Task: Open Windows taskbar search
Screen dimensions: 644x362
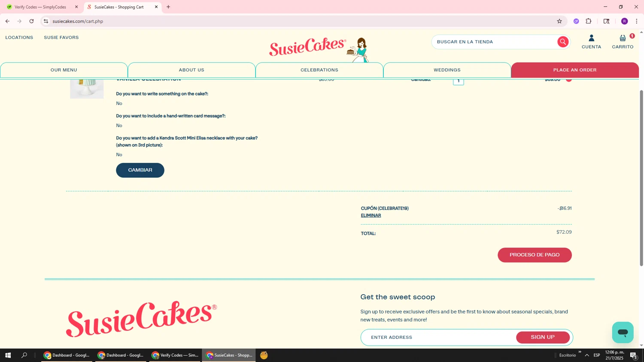Action: [x=24, y=355]
